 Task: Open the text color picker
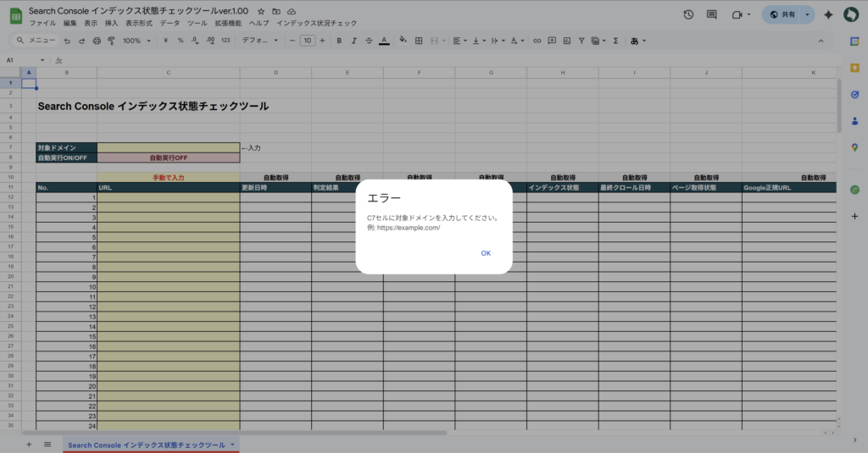click(x=384, y=41)
